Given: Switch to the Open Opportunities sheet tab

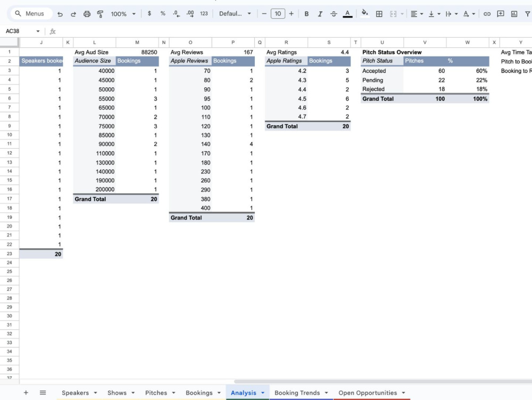Looking at the screenshot, I should pos(368,393).
